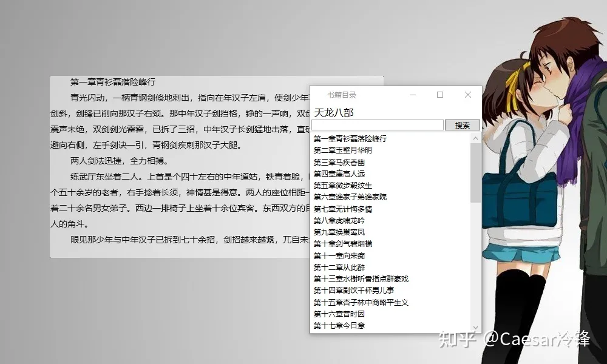Open 第十二章从此醉

click(339, 268)
